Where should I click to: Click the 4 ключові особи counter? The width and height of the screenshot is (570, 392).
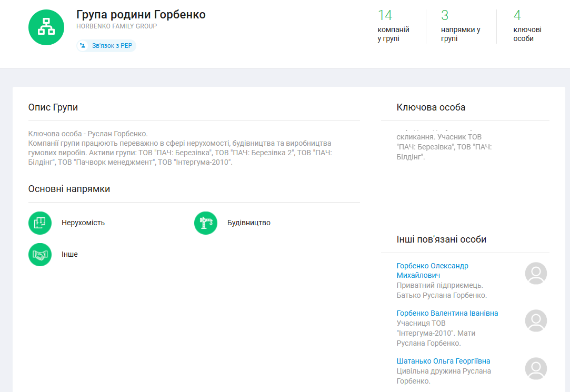click(x=527, y=26)
